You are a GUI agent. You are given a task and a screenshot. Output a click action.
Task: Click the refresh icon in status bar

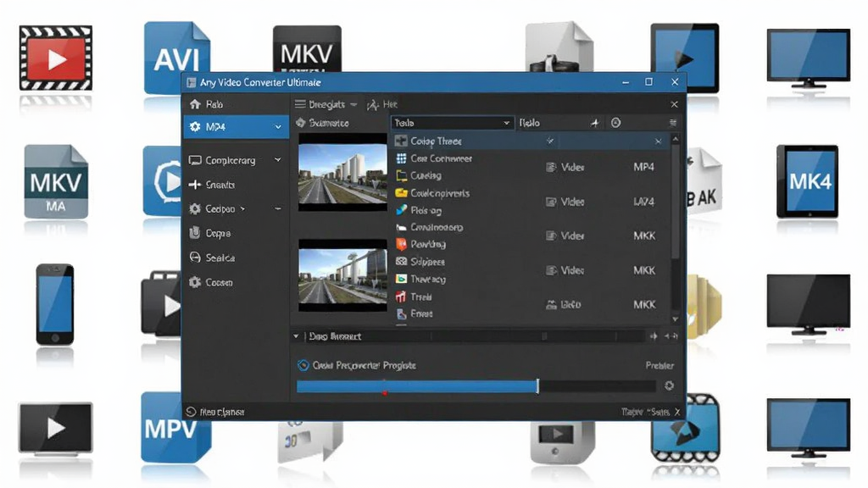(191, 412)
